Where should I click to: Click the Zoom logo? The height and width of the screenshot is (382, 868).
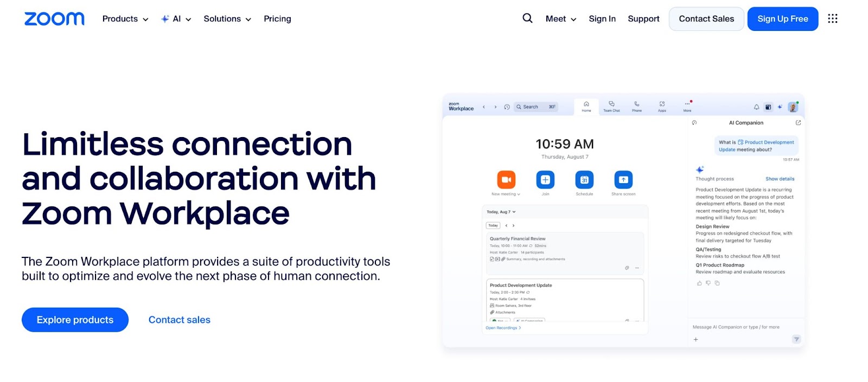(54, 19)
